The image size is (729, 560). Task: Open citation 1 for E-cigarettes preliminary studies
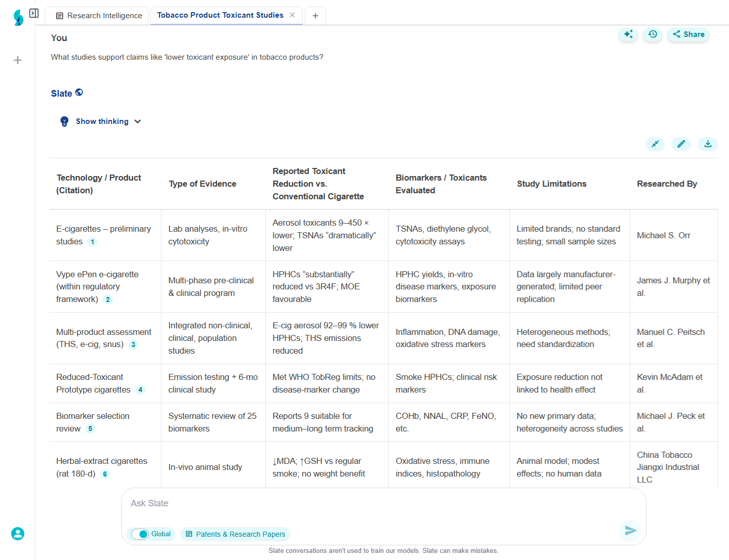click(92, 242)
